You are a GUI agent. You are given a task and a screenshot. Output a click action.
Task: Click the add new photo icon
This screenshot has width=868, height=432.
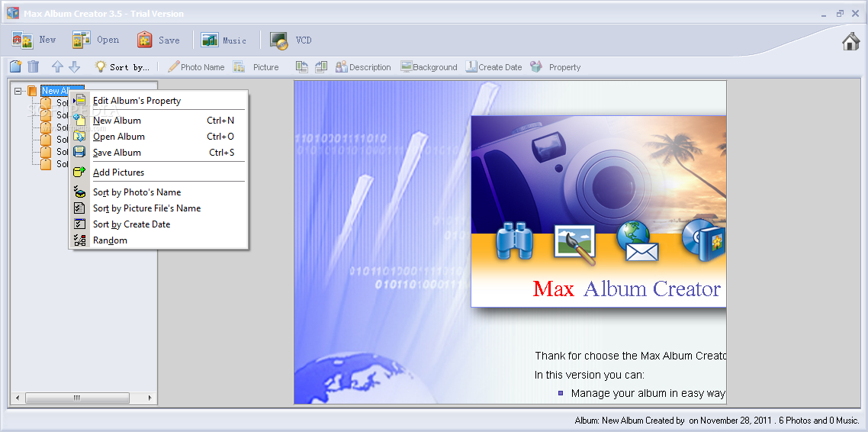[x=15, y=67]
